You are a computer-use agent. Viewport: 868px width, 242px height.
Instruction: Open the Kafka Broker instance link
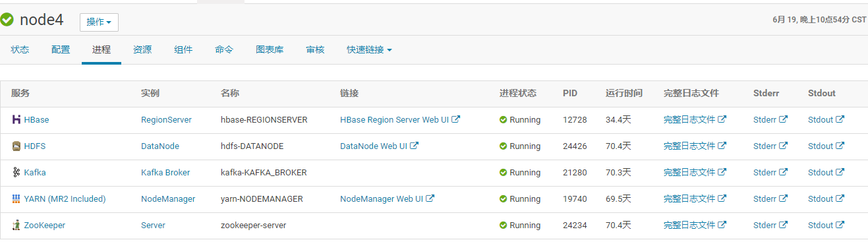coord(165,173)
